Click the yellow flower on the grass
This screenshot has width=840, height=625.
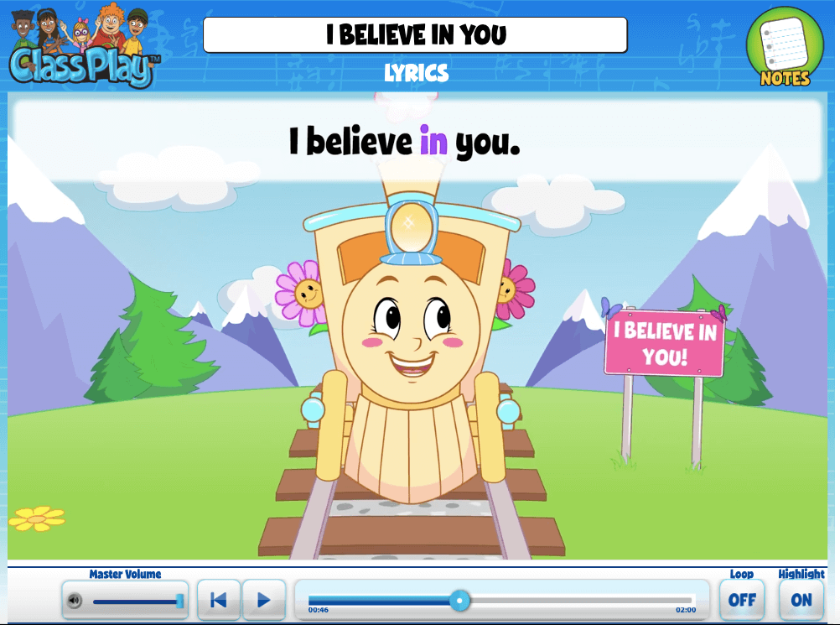pos(36,518)
